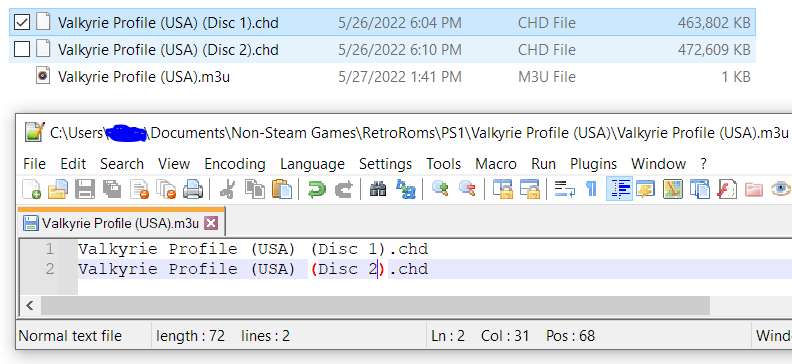792x364 pixels.
Task: Select the Valkyrie Profile (USA).m3u file row
Action: point(382,77)
